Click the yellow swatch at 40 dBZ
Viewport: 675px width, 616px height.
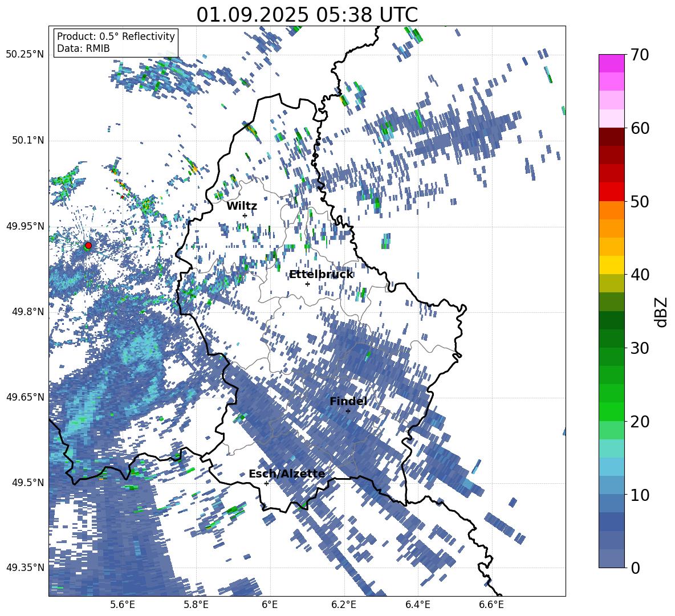[x=611, y=264]
